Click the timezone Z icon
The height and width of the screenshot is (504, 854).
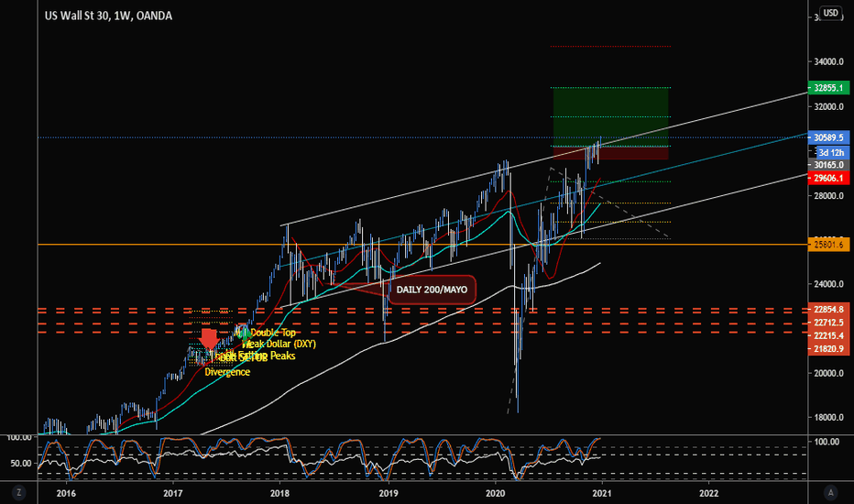pos(19,493)
